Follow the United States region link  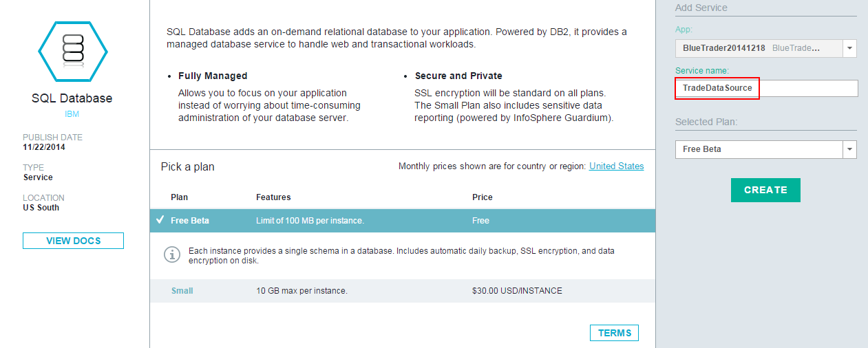[616, 166]
